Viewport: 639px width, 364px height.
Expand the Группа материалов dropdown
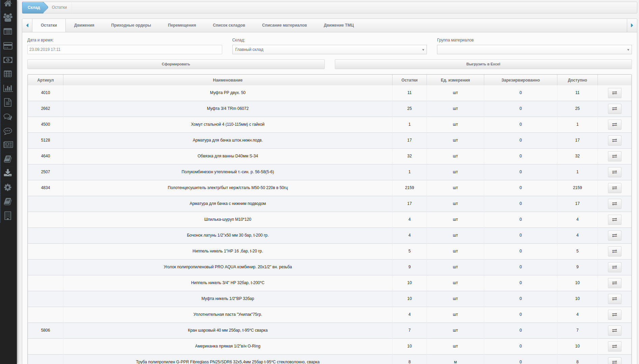tap(534, 50)
